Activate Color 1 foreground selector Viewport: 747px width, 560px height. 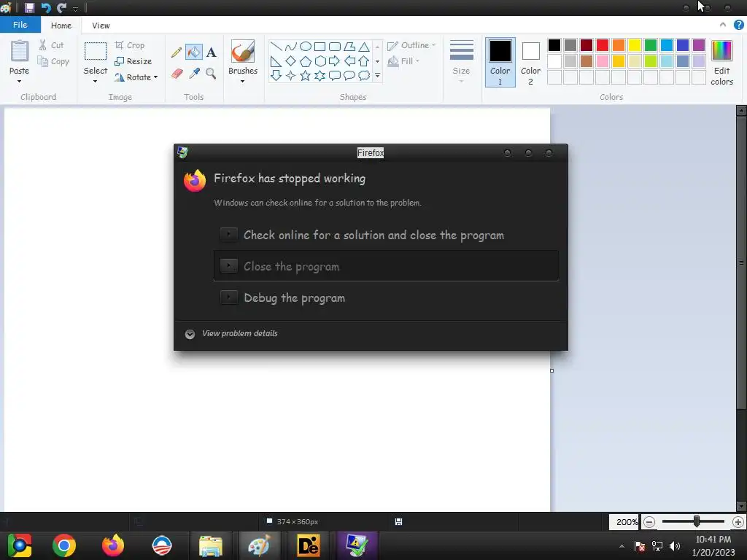pyautogui.click(x=500, y=63)
